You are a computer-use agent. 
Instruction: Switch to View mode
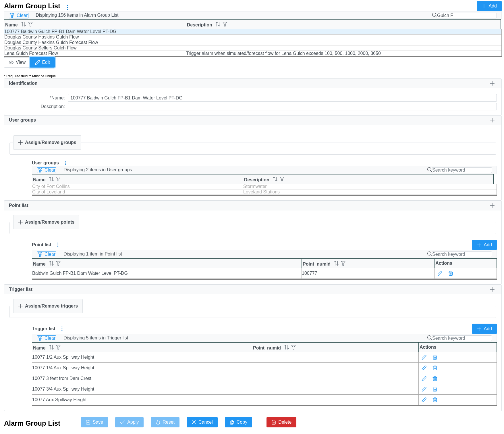point(17,62)
